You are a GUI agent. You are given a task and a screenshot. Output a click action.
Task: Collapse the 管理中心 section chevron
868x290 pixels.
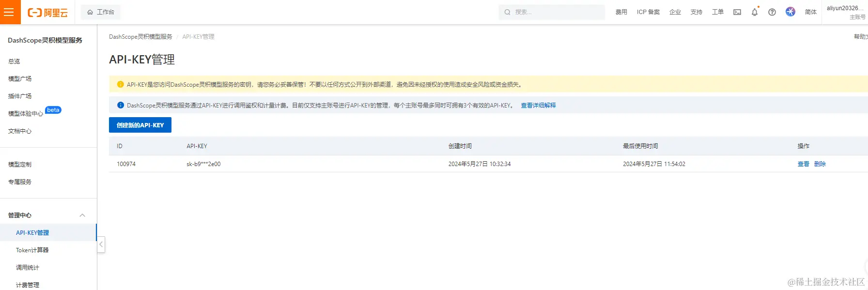click(82, 215)
